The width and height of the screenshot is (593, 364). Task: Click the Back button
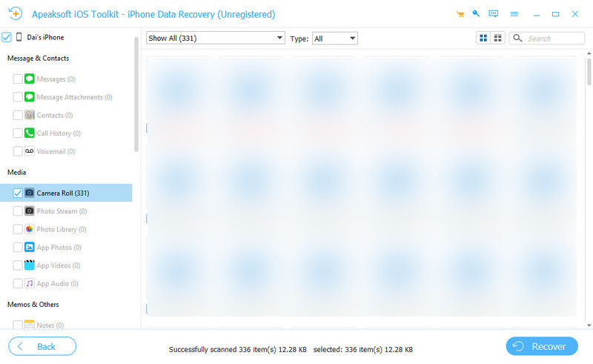pyautogui.click(x=42, y=346)
